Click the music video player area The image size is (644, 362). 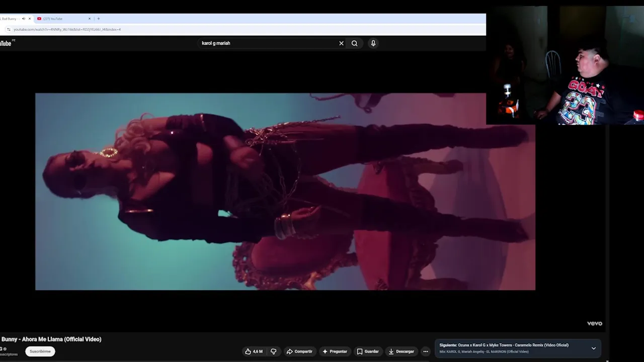(285, 192)
